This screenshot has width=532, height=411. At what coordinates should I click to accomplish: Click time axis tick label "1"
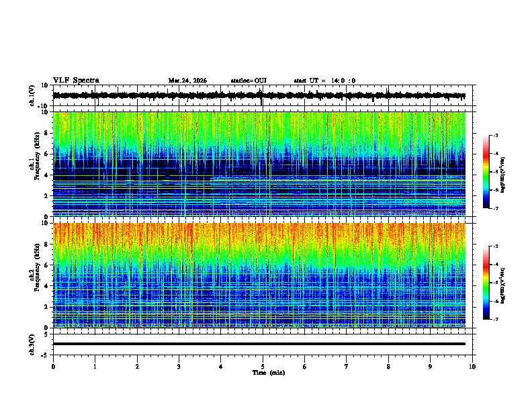[x=95, y=367]
